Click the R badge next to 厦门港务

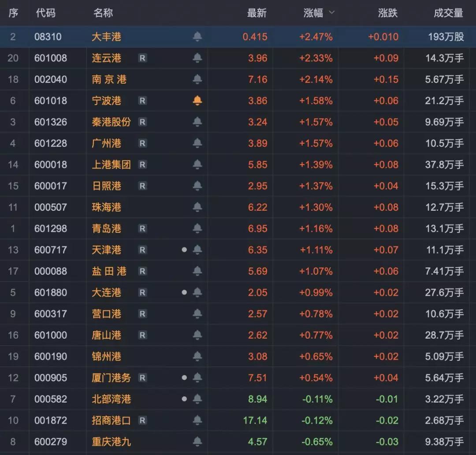tap(142, 378)
